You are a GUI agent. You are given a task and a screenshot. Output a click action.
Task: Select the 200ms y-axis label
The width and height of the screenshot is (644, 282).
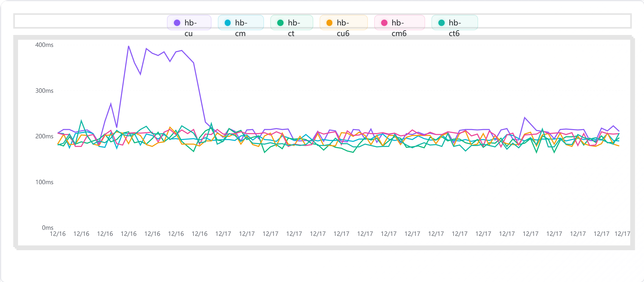coord(44,136)
